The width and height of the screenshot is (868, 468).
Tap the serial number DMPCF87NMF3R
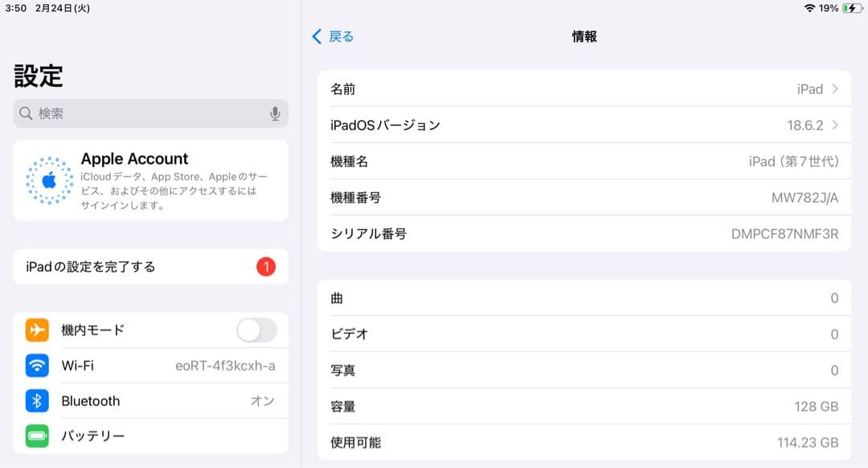(785, 234)
